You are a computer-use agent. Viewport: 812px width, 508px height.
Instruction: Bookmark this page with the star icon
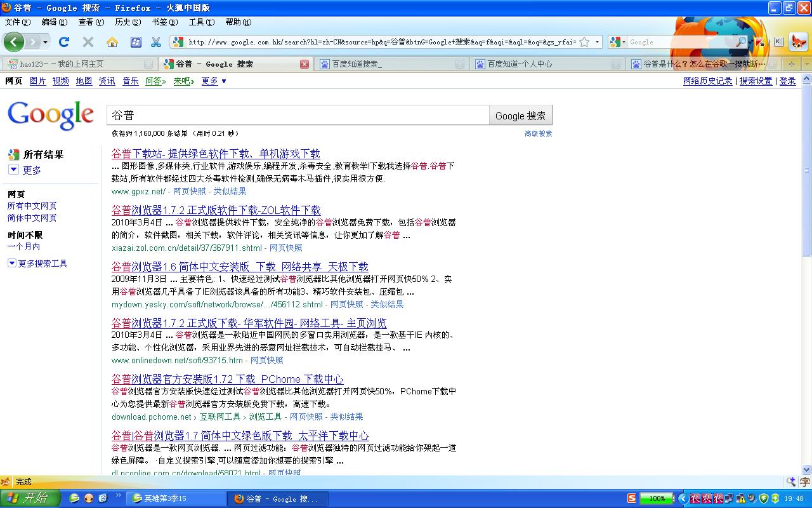point(584,42)
